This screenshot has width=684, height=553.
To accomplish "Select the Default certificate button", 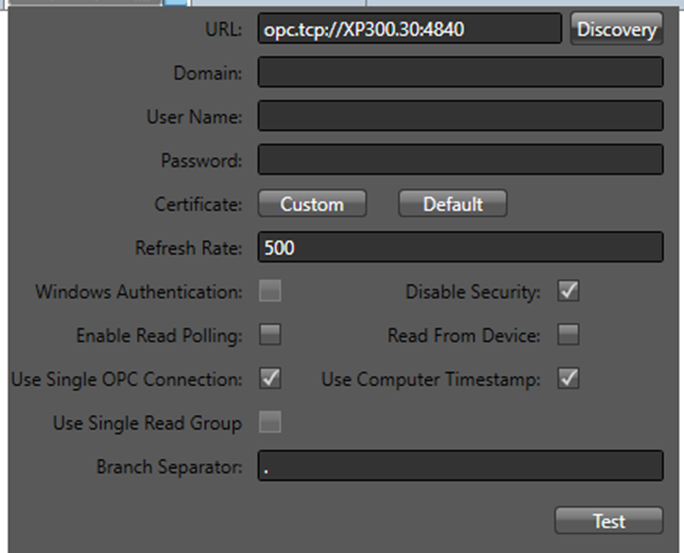I will pyautogui.click(x=452, y=204).
